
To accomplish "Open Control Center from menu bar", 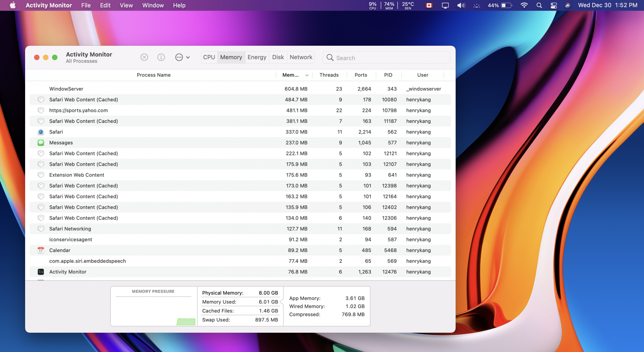I will 554,5.
